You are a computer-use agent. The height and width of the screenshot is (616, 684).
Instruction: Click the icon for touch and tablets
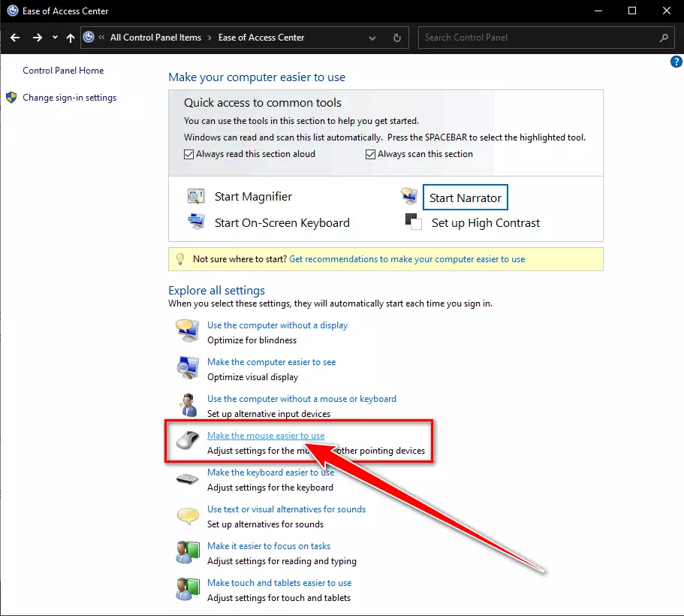pyautogui.click(x=188, y=589)
